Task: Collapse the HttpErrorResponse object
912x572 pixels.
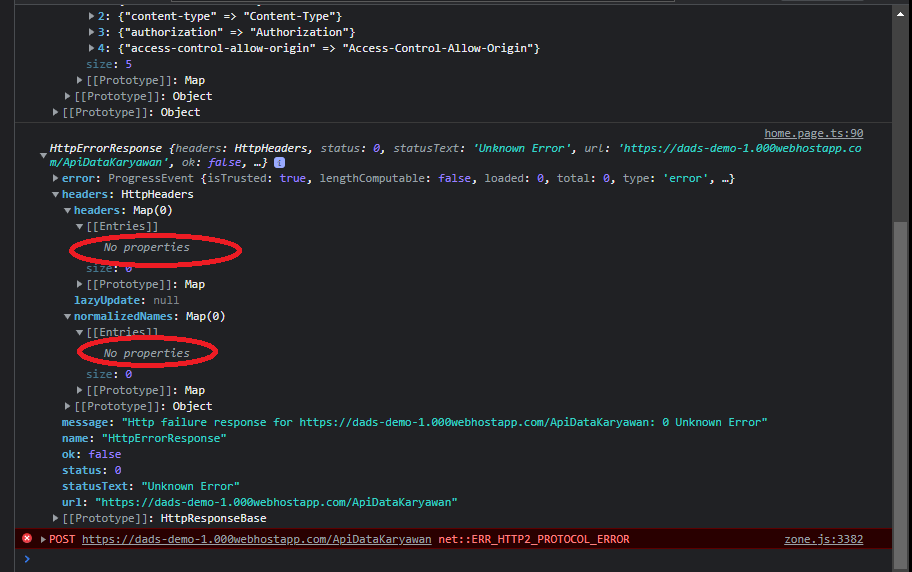Action: [x=43, y=155]
